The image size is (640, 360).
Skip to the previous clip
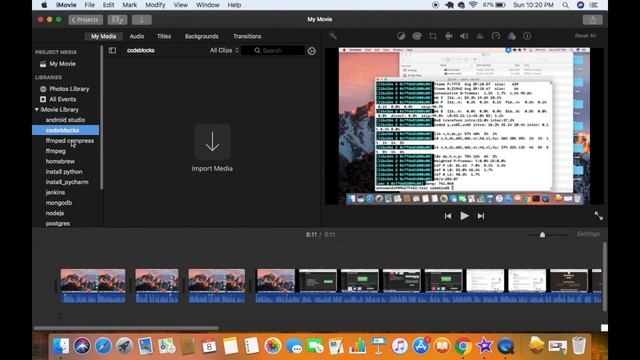448,216
